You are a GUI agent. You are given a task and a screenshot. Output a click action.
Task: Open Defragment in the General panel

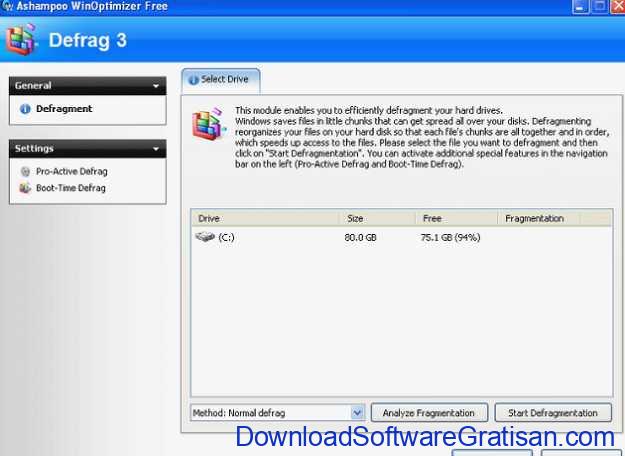click(64, 109)
